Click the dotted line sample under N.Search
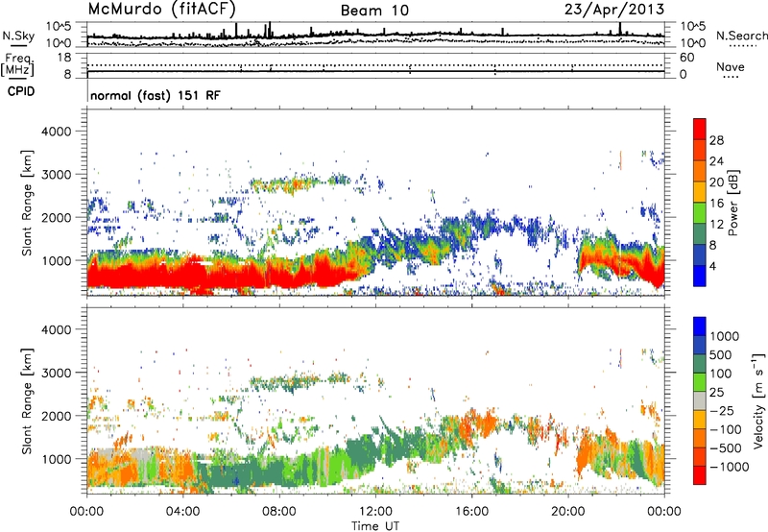 click(x=742, y=46)
